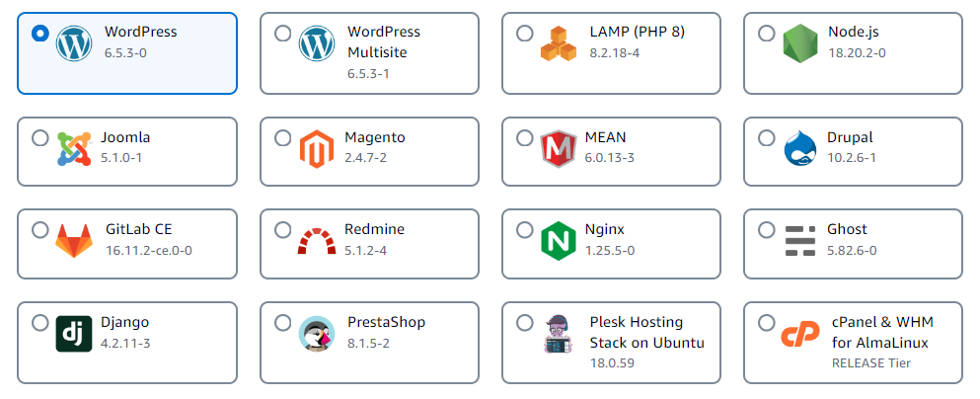The width and height of the screenshot is (980, 399).
Task: Click the Joomla version 5.1.0-1 text
Action: click(x=121, y=158)
